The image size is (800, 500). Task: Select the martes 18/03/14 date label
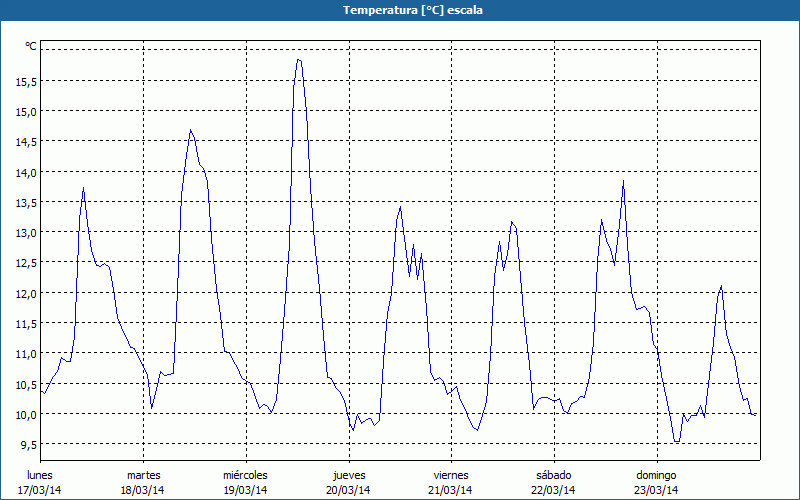tap(143, 482)
